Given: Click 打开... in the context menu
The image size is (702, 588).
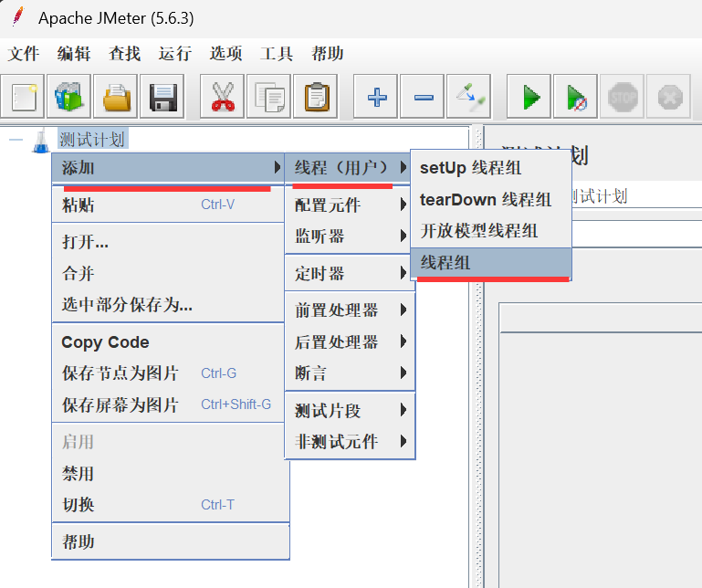Looking at the screenshot, I should click(168, 242).
